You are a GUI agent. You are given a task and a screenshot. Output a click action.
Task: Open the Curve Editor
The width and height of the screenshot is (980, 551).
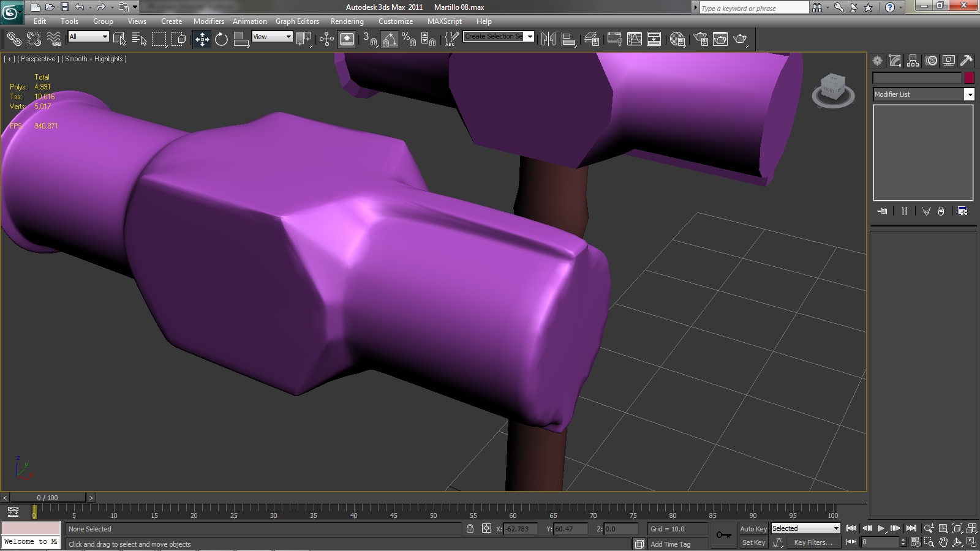pos(635,39)
